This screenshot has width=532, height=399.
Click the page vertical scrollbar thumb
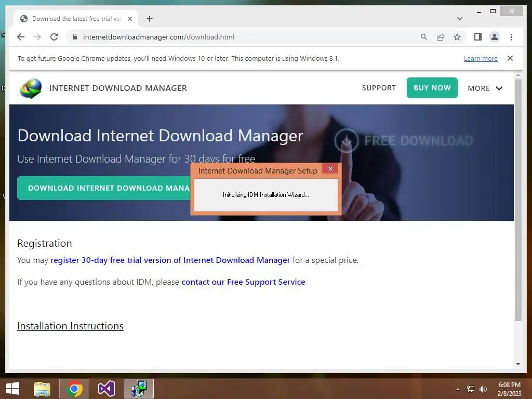pyautogui.click(x=518, y=200)
